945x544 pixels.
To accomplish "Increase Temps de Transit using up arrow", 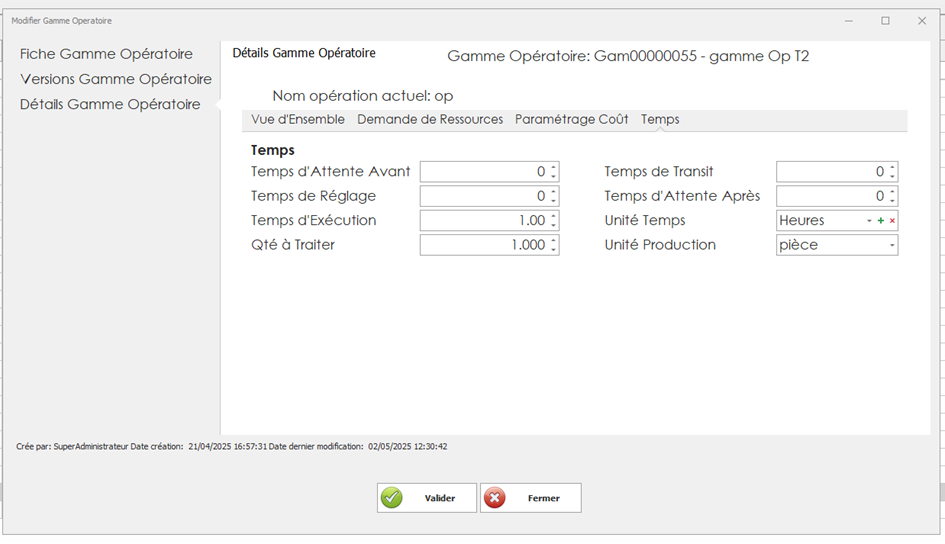I will tap(893, 168).
